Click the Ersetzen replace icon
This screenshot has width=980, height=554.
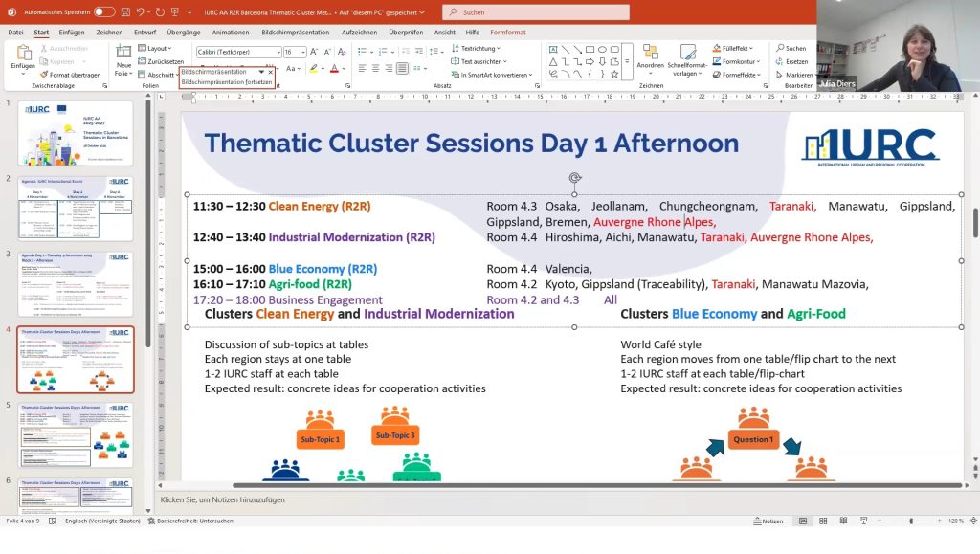pos(791,61)
